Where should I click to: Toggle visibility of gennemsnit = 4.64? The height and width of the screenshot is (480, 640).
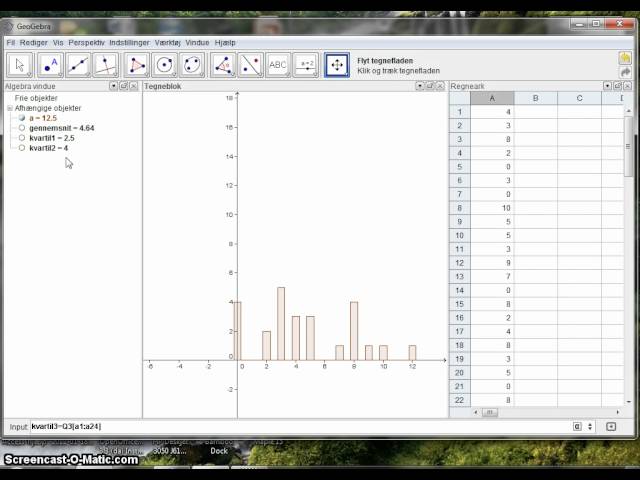[x=22, y=128]
